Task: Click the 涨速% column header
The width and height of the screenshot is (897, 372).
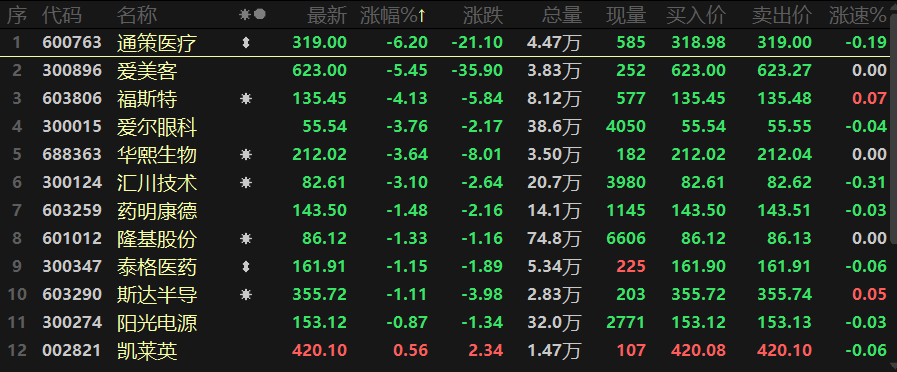Action: point(858,15)
